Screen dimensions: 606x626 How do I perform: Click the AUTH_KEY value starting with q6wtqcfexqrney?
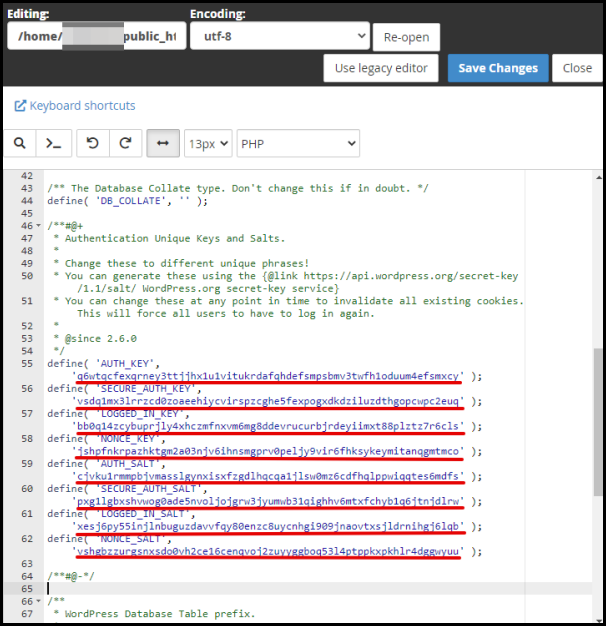point(268,376)
